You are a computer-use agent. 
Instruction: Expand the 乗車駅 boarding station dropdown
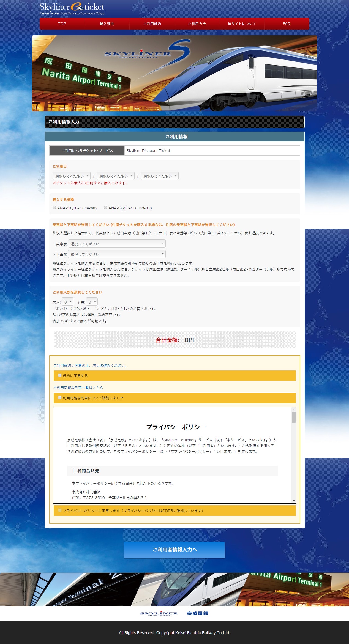click(x=117, y=244)
